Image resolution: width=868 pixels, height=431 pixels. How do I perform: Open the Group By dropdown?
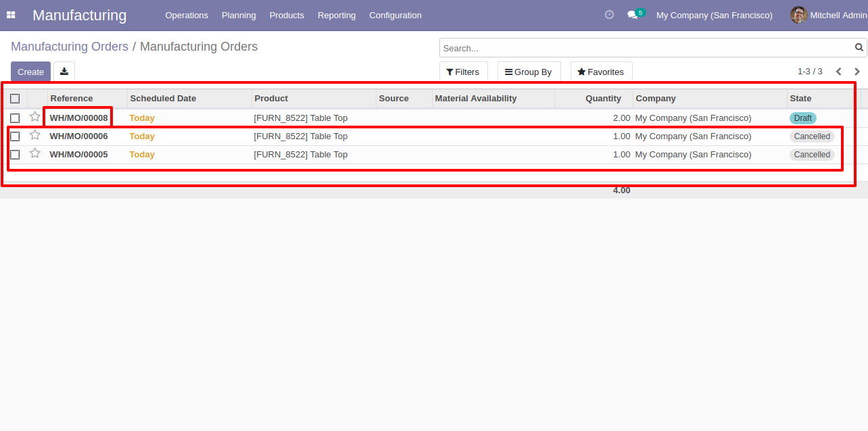[529, 72]
